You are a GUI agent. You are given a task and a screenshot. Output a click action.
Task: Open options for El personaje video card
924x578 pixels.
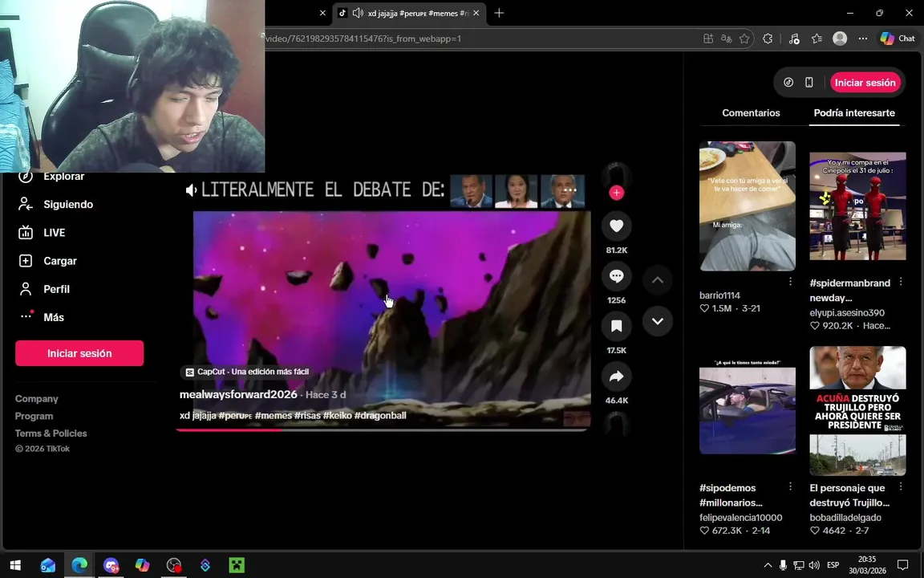click(x=901, y=486)
